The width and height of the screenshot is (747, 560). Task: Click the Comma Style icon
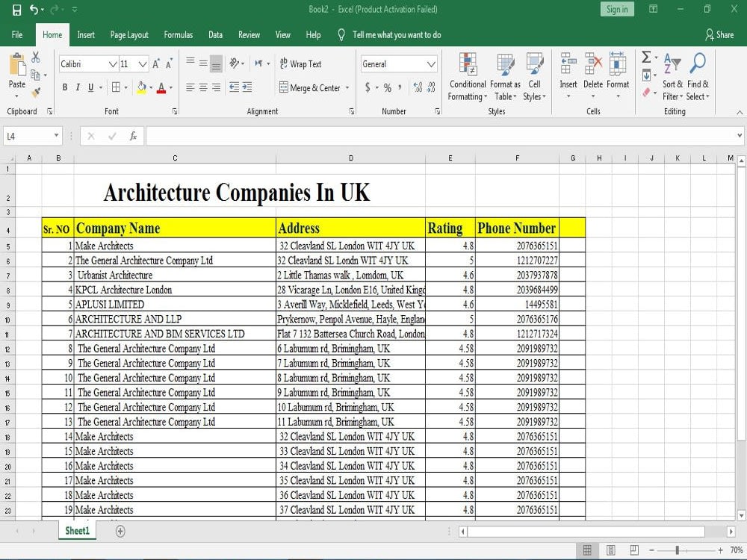click(399, 87)
